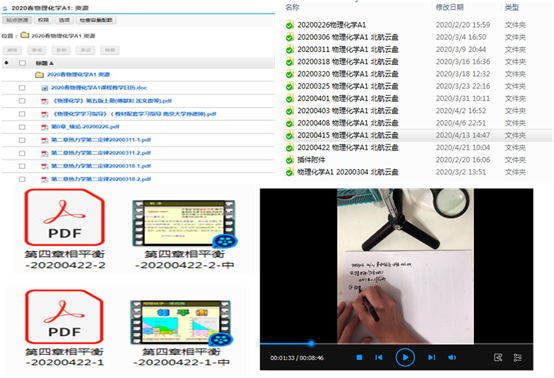Toggle sort order on the 标题 column arrow

click(52, 63)
